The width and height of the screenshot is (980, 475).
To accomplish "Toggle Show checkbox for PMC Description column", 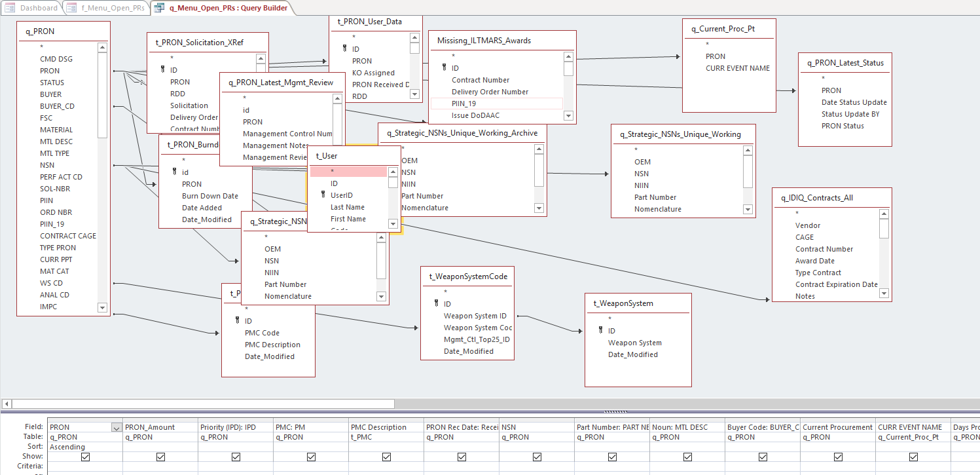I will pyautogui.click(x=386, y=457).
